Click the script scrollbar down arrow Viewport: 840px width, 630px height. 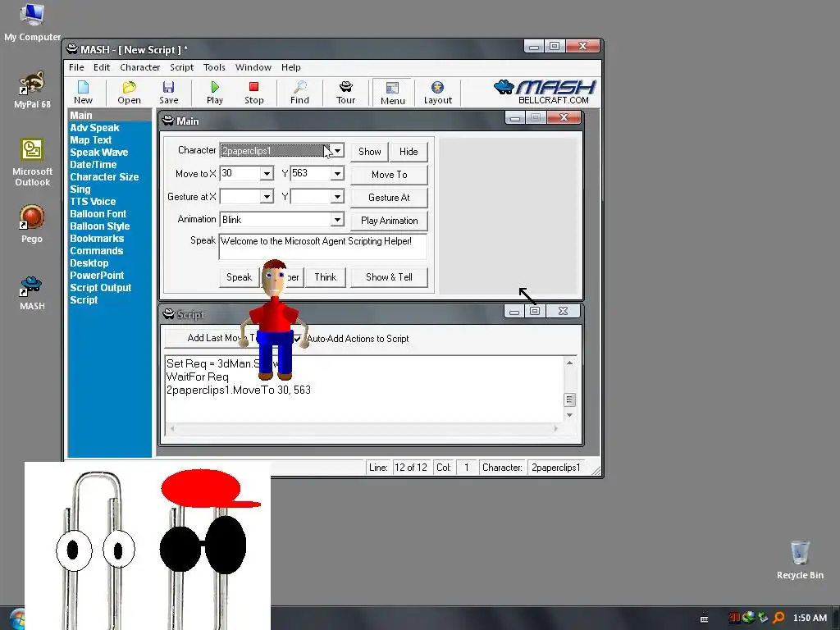pos(569,415)
